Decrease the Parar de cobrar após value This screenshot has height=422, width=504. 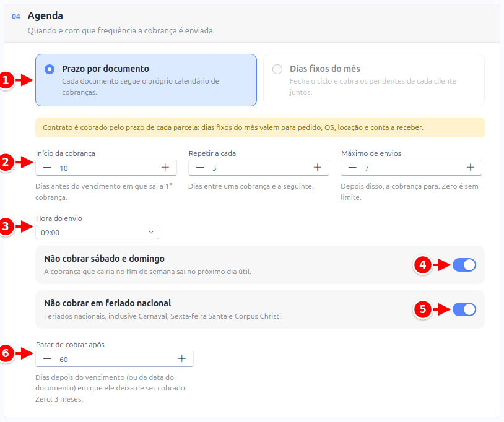coord(47,359)
